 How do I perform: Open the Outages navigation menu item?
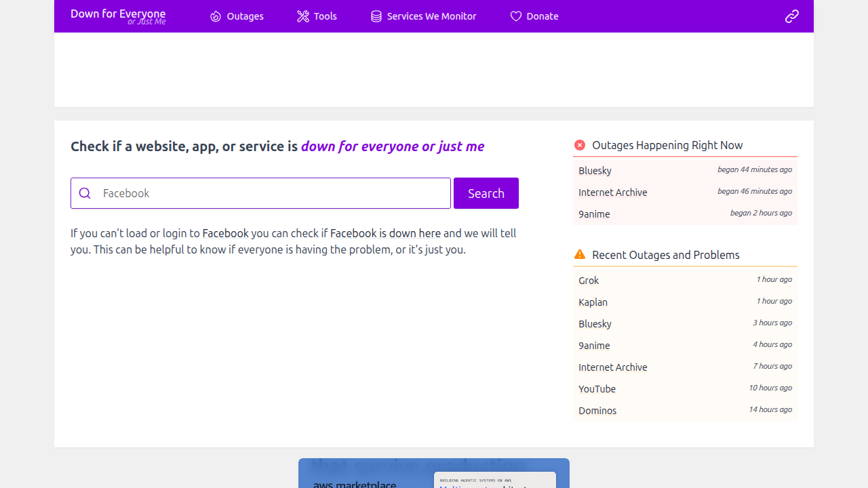tap(244, 16)
